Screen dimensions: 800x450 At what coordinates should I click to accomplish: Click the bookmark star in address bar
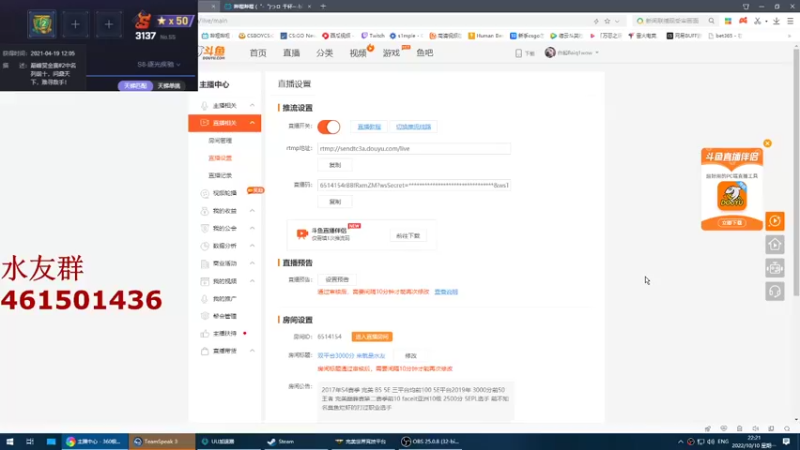[x=607, y=21]
